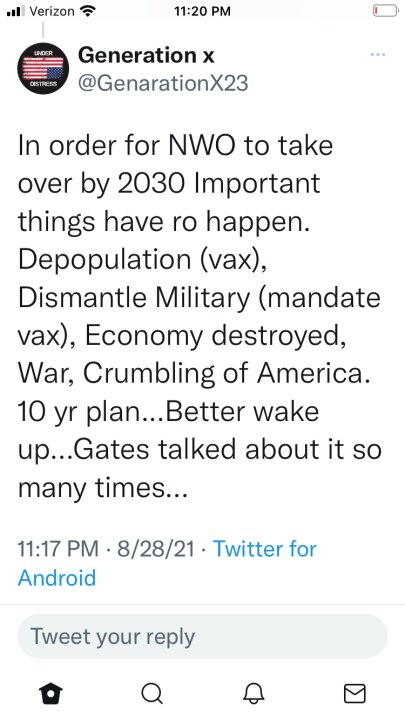Screen dimensions: 405x720
Task: Tap the divider line above the reply field
Action: [x=202, y=604]
